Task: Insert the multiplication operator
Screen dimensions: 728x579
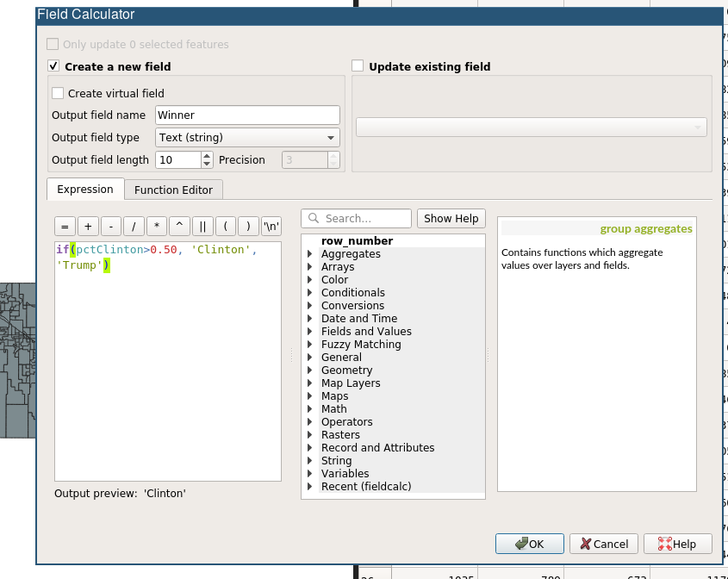Action: 157,227
